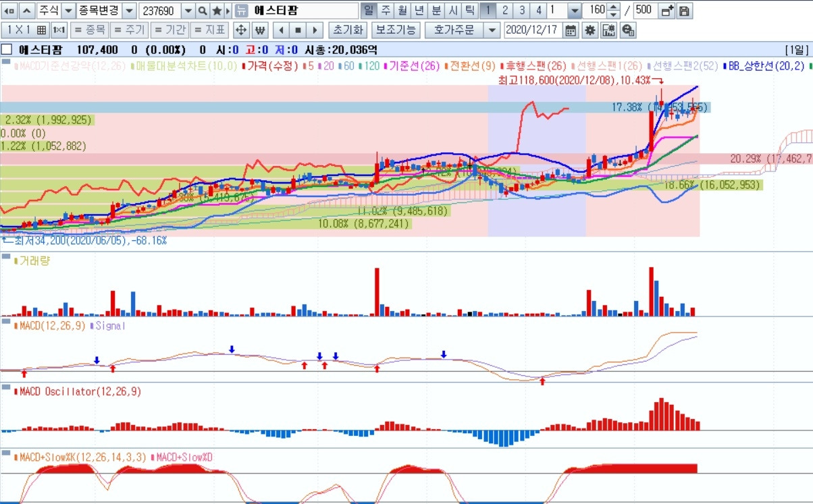
Task: Open the period interval value dropdown
Action: [574, 11]
